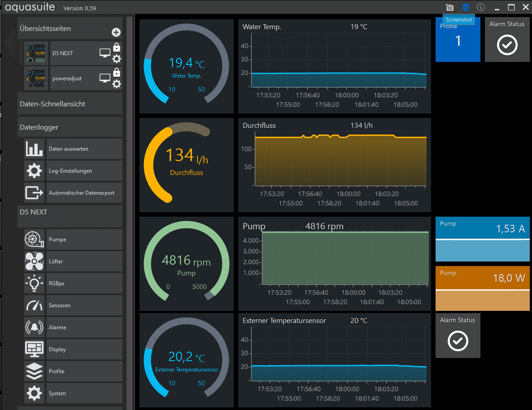Open the info icon in title bar

point(481,7)
